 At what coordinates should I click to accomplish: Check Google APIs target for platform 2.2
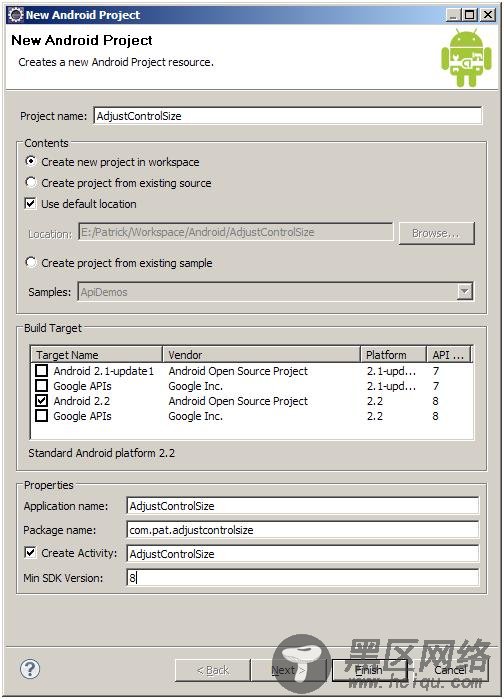click(x=41, y=415)
